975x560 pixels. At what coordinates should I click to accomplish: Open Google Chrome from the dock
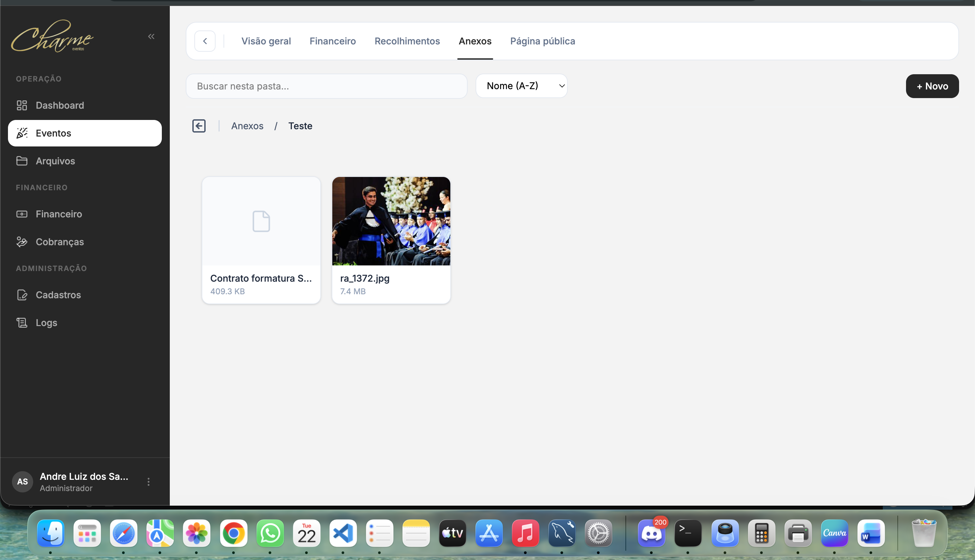233,533
